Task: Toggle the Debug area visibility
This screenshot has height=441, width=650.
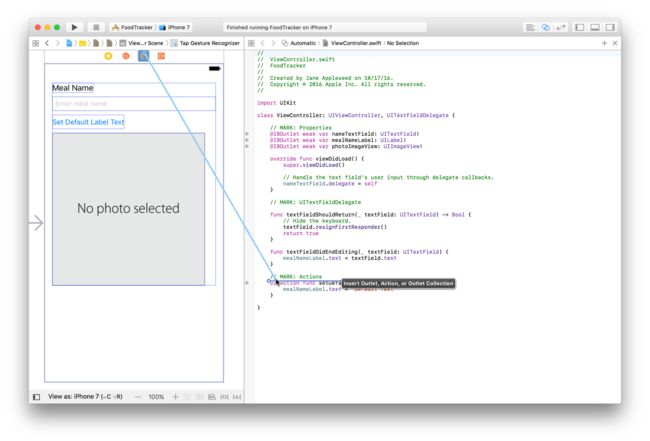Action: pos(595,27)
